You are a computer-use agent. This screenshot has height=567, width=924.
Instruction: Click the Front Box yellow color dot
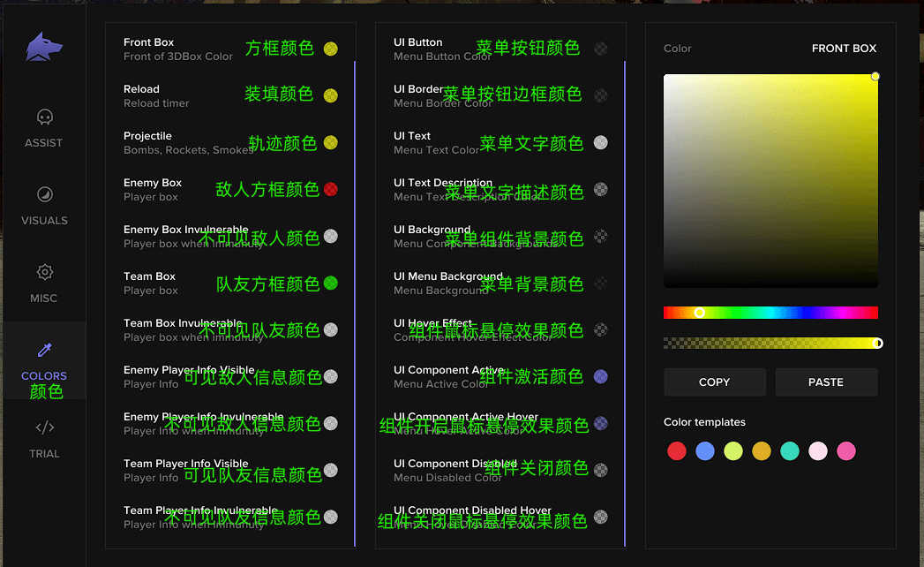click(x=330, y=49)
